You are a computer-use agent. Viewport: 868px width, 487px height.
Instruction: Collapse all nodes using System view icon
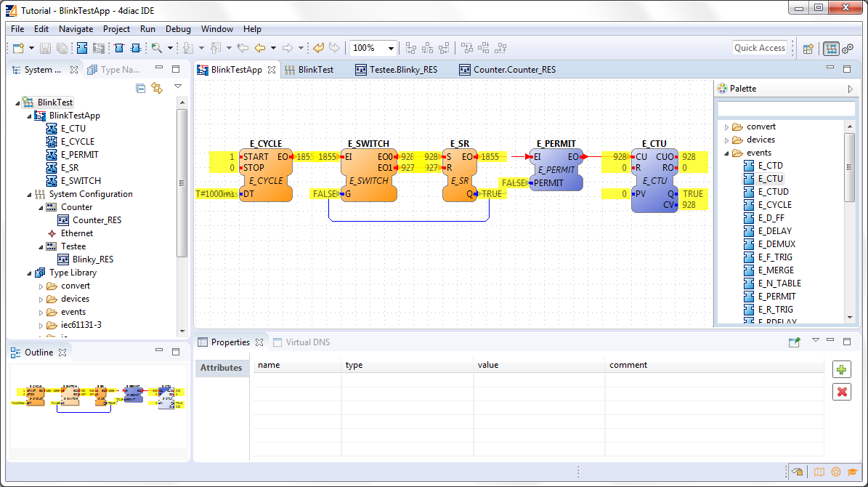[x=141, y=87]
